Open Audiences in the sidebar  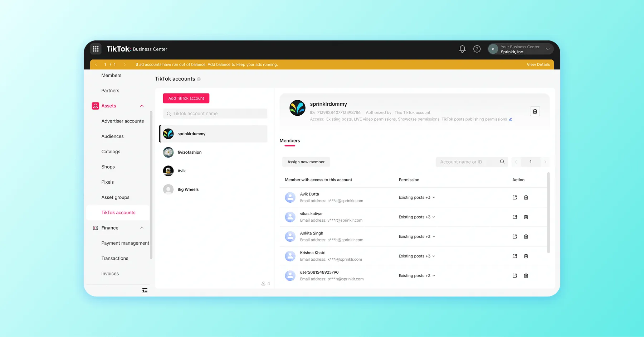112,136
